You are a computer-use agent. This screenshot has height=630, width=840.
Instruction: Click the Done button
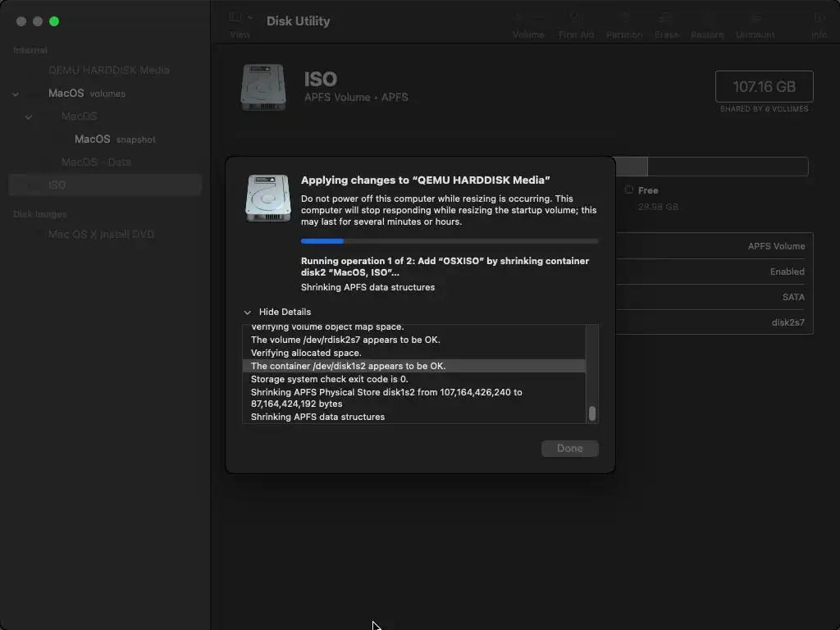[569, 449]
